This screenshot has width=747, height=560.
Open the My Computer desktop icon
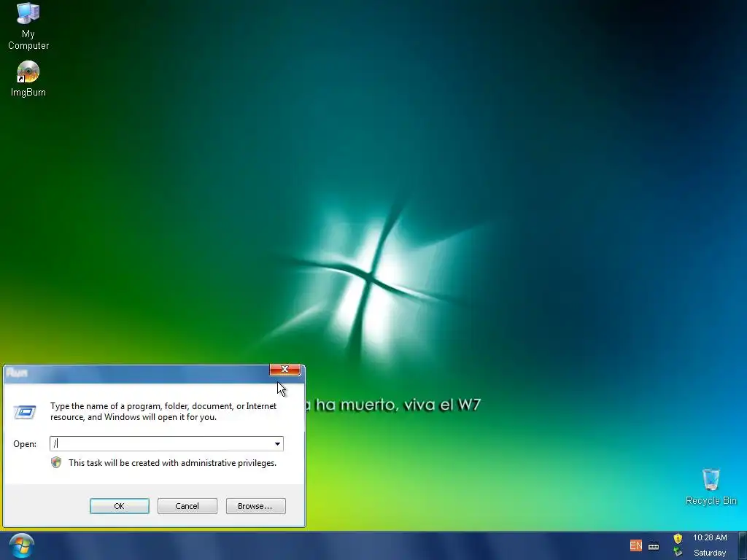coord(28,26)
